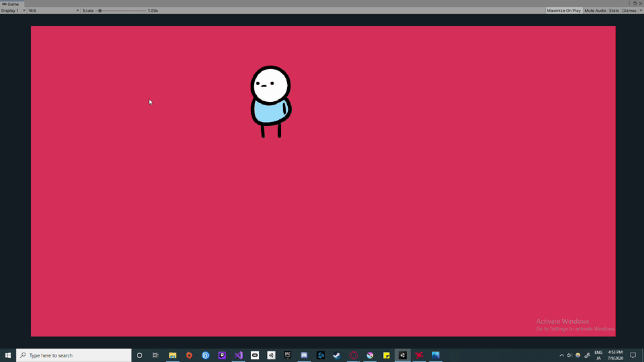Click the Scale slider handle
This screenshot has width=644, height=362.
100,11
